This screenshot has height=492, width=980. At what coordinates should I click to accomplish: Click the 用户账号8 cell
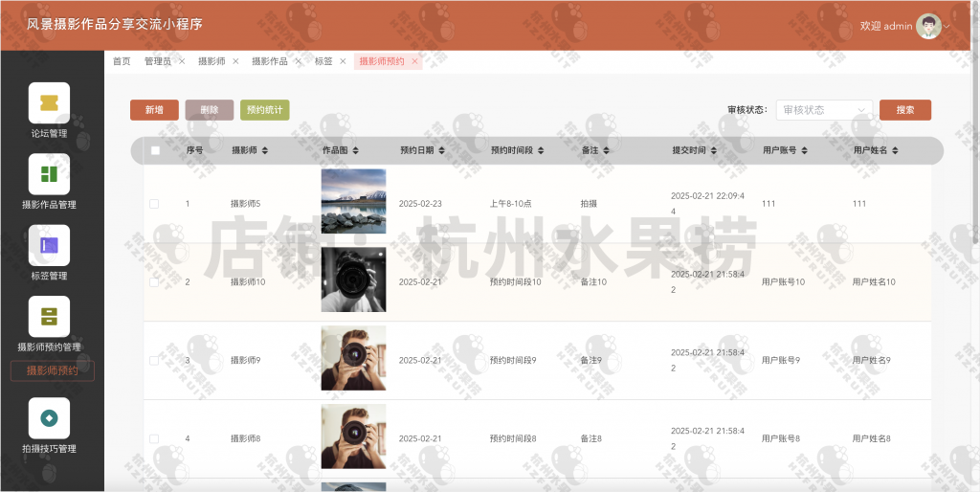(x=781, y=438)
